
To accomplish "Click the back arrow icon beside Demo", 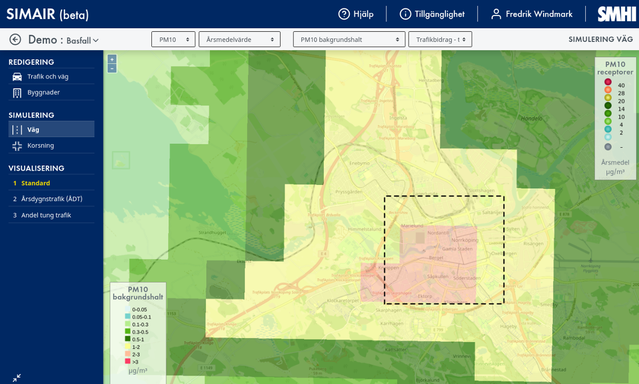I will 15,40.
